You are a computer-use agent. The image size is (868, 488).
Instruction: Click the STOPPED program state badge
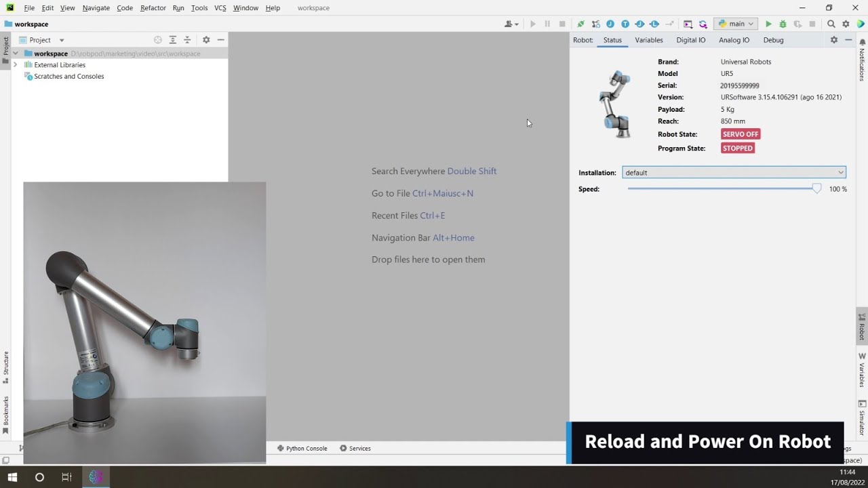pos(738,148)
